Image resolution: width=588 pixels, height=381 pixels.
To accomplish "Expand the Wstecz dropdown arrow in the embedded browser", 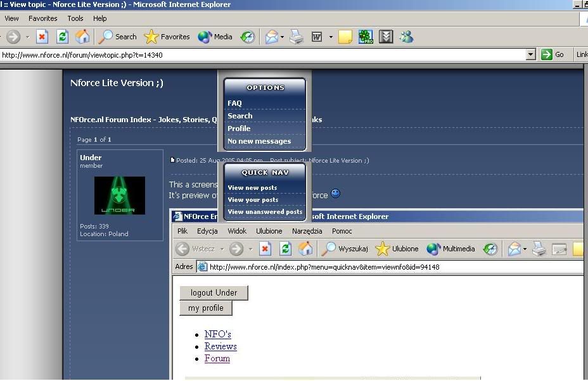I will [222, 249].
